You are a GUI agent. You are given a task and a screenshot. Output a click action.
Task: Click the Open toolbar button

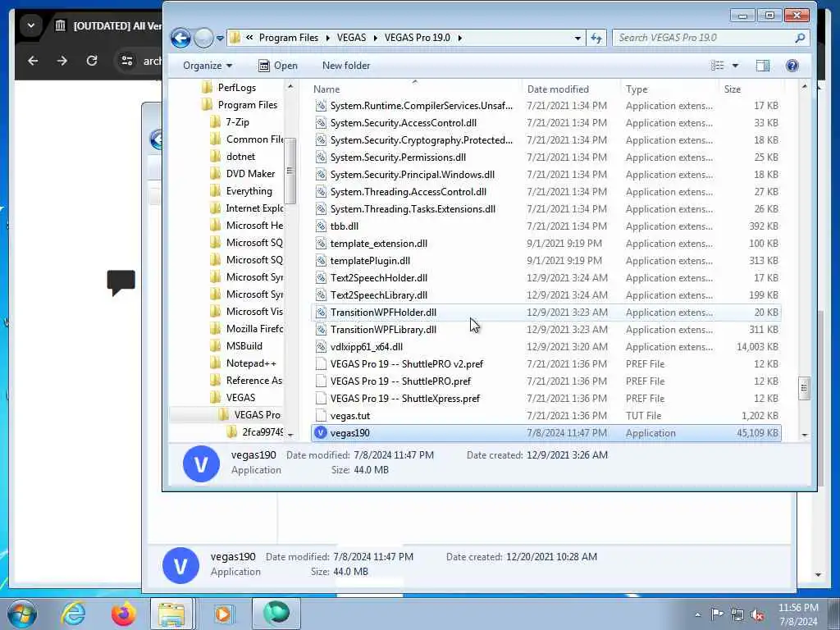(278, 66)
